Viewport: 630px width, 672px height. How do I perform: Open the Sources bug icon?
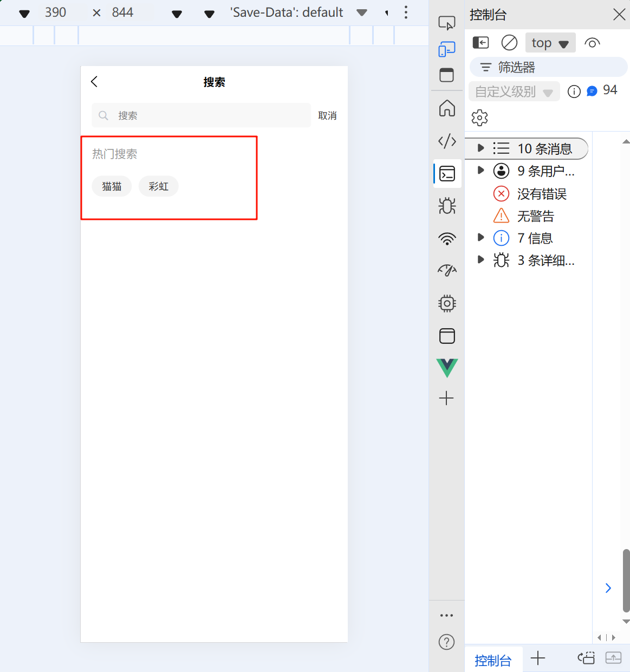447,206
